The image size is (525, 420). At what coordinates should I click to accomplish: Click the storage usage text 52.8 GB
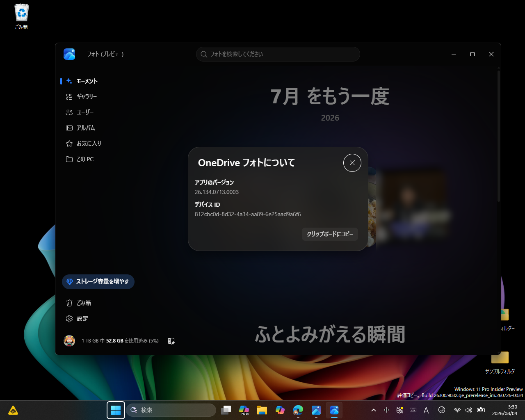tap(115, 341)
